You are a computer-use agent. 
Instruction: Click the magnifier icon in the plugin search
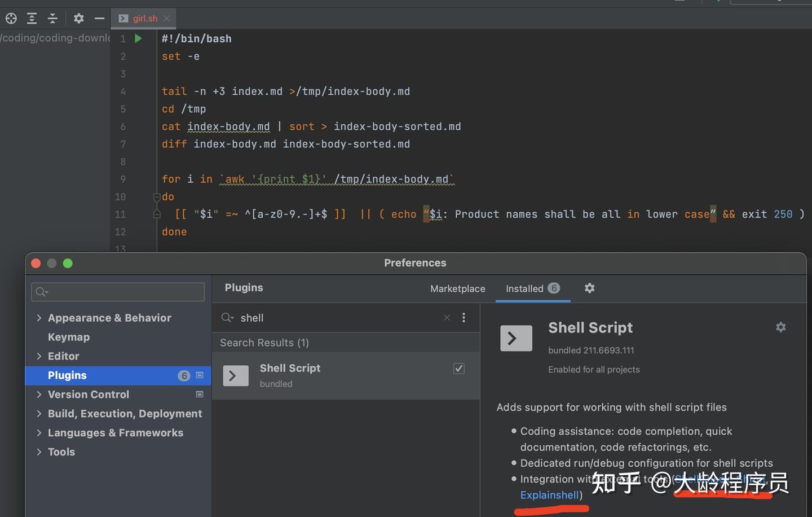(x=227, y=318)
